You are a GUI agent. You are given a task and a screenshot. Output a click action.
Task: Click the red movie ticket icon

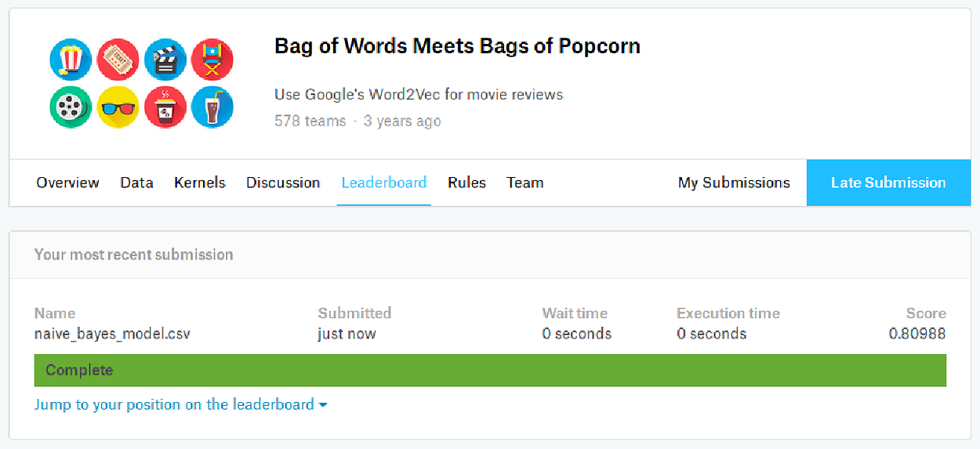tap(118, 60)
